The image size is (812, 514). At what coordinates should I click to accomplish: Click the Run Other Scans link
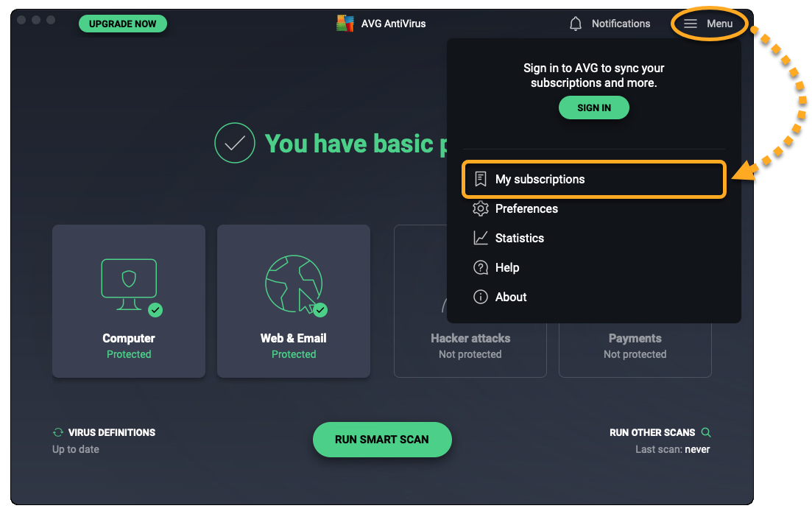coord(652,432)
